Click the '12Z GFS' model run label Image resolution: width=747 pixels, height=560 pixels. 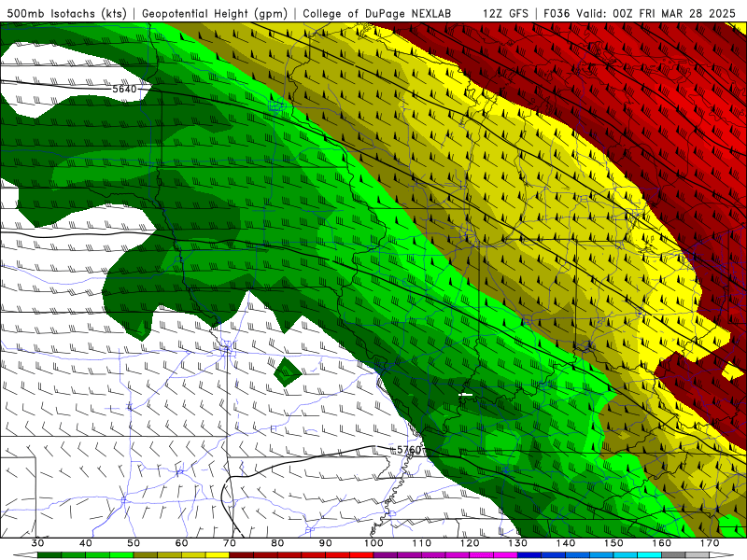(x=505, y=13)
